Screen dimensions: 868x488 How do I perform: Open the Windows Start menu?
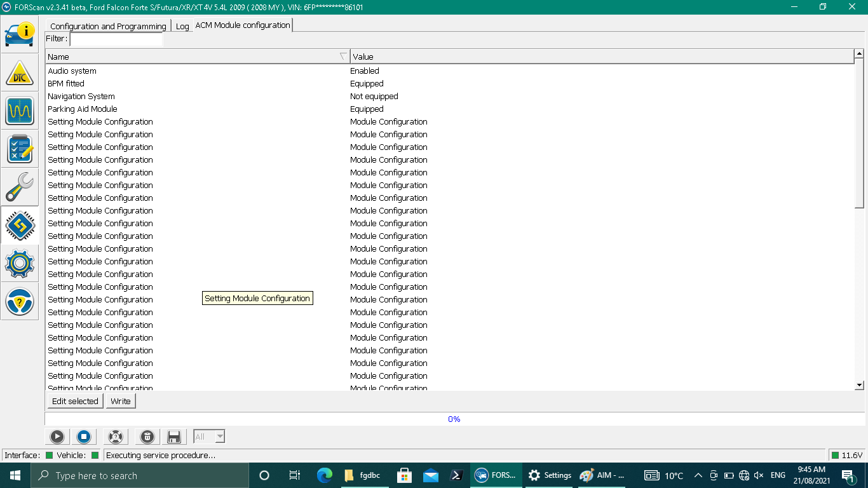pyautogui.click(x=15, y=475)
